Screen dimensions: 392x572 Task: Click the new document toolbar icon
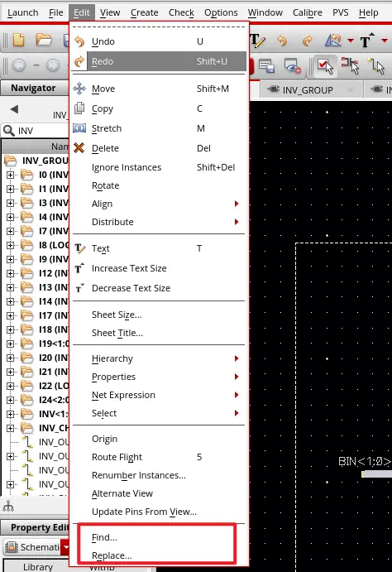click(x=18, y=40)
